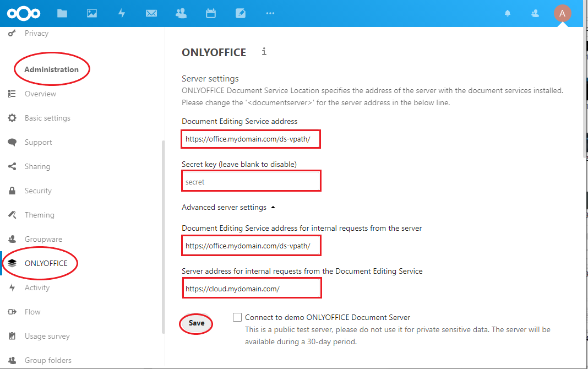Open the Contacts app icon
Image resolution: width=588 pixels, height=369 pixels.
[x=181, y=14]
